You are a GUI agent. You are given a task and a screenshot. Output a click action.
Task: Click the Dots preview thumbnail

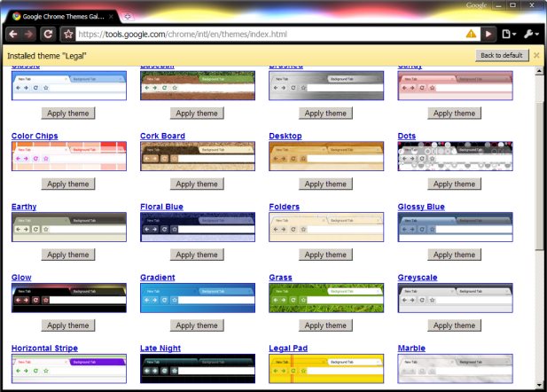click(x=456, y=156)
